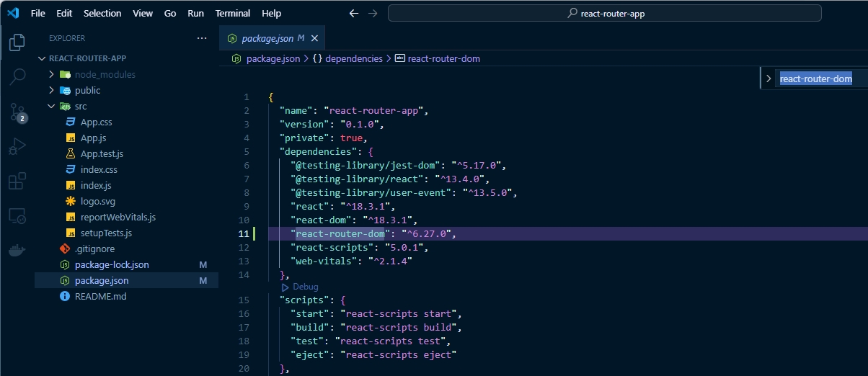The width and height of the screenshot is (868, 376).
Task: Click the VS Code logo icon
Action: 13,13
